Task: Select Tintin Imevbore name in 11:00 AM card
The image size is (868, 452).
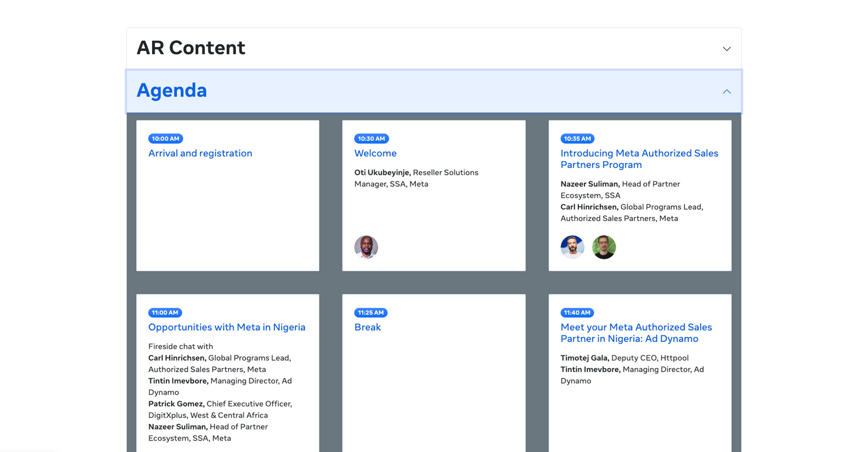Action: (x=178, y=381)
